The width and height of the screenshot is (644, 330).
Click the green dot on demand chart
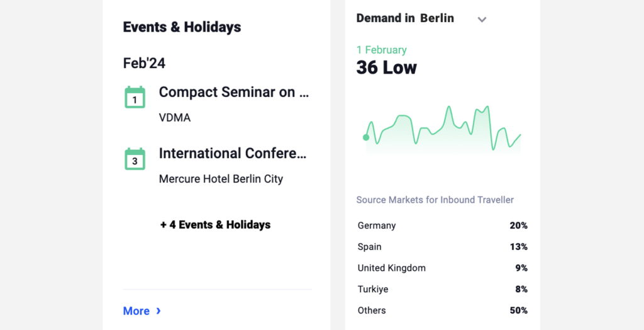click(x=366, y=137)
